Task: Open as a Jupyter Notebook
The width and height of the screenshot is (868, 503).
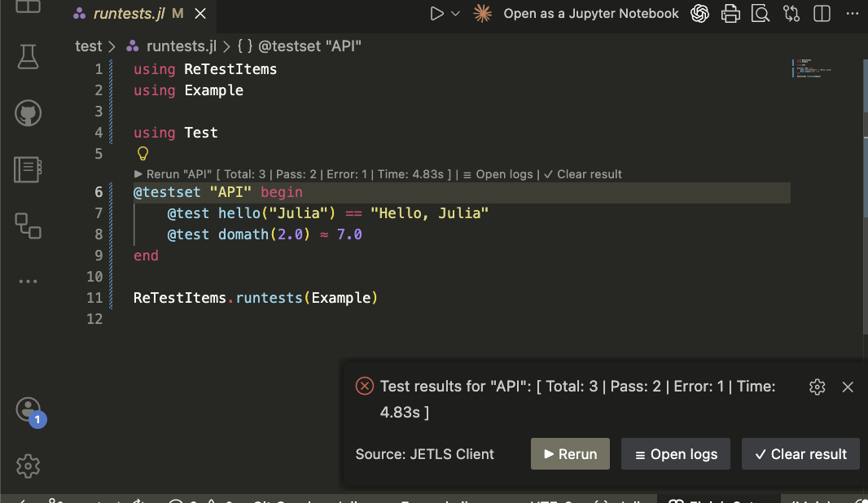Action: point(590,13)
